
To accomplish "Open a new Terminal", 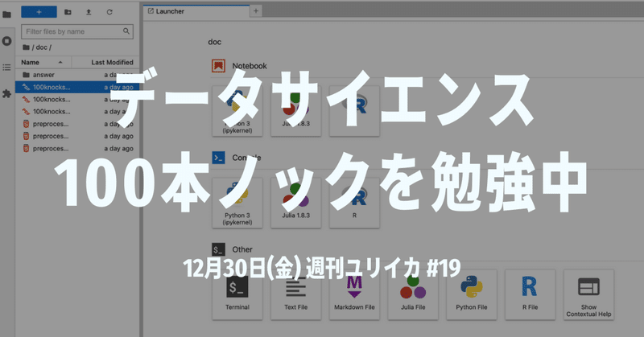I will (x=237, y=294).
